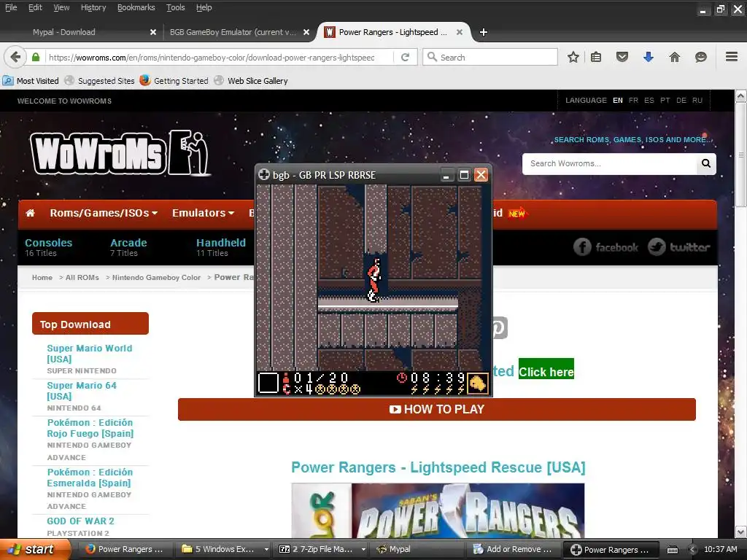
Task: Click the Search Wowroms input field
Action: click(610, 163)
